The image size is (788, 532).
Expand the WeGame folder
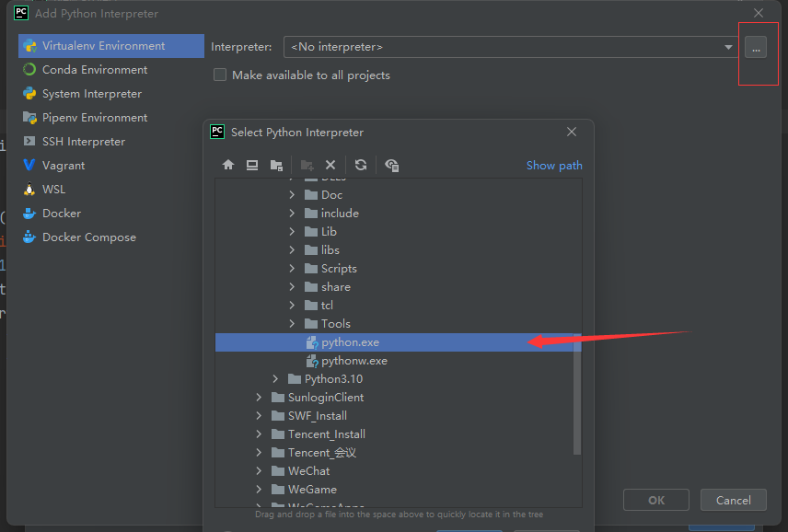click(x=259, y=490)
